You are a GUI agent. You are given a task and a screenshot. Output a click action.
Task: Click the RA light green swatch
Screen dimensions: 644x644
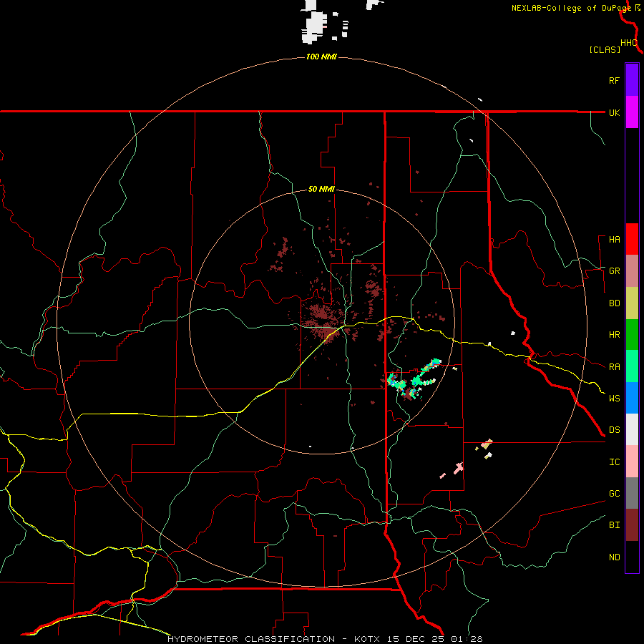[632, 366]
